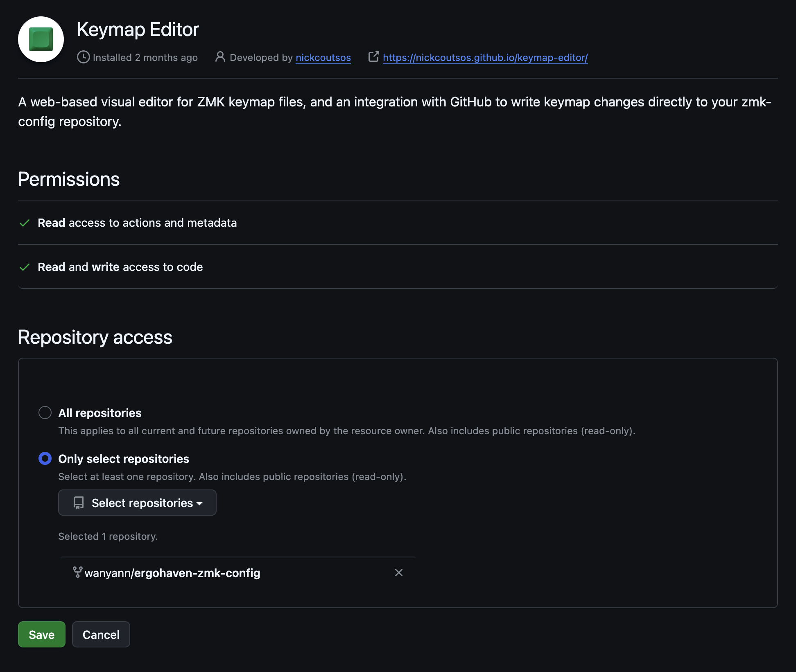Visit the keymap-editor GitHub Pages URL

click(x=485, y=58)
